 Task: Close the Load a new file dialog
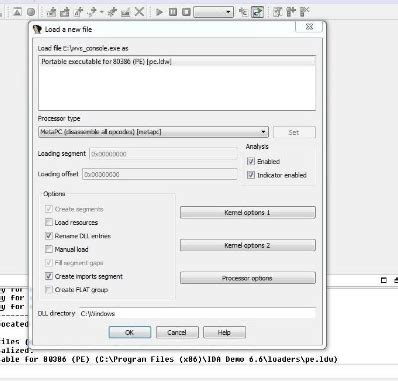pyautogui.click(x=309, y=27)
